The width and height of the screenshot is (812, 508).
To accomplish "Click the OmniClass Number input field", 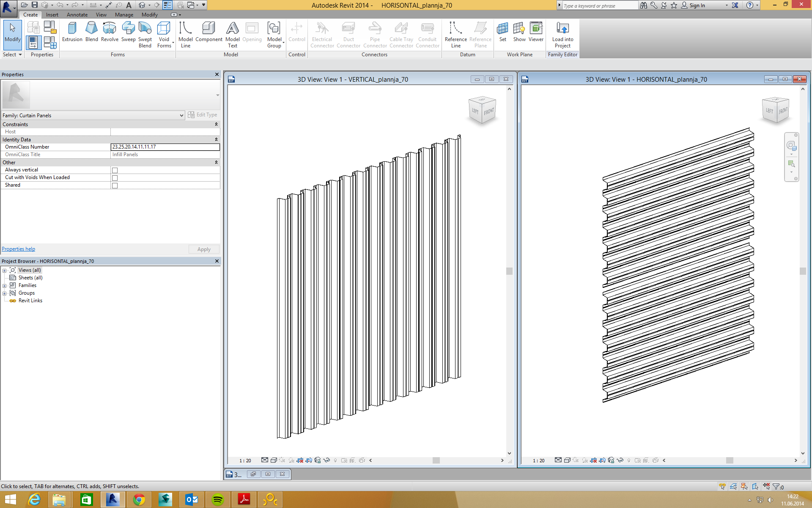I will 165,147.
